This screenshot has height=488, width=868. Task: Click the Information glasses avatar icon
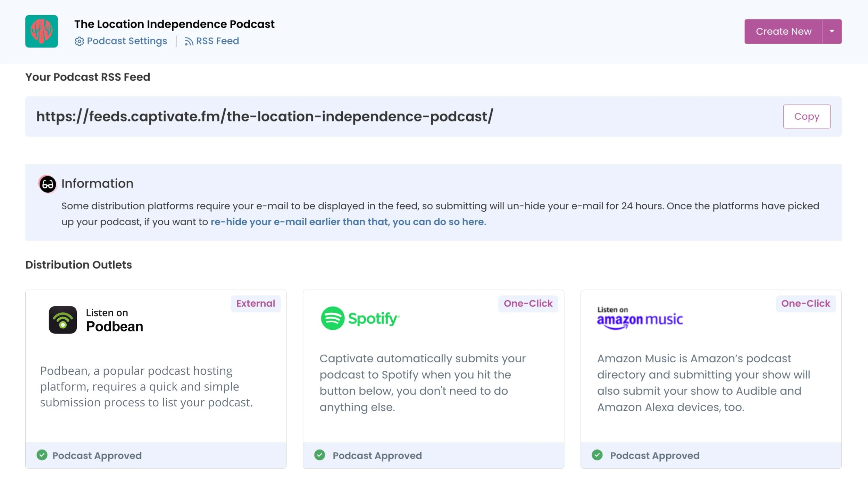click(x=48, y=184)
